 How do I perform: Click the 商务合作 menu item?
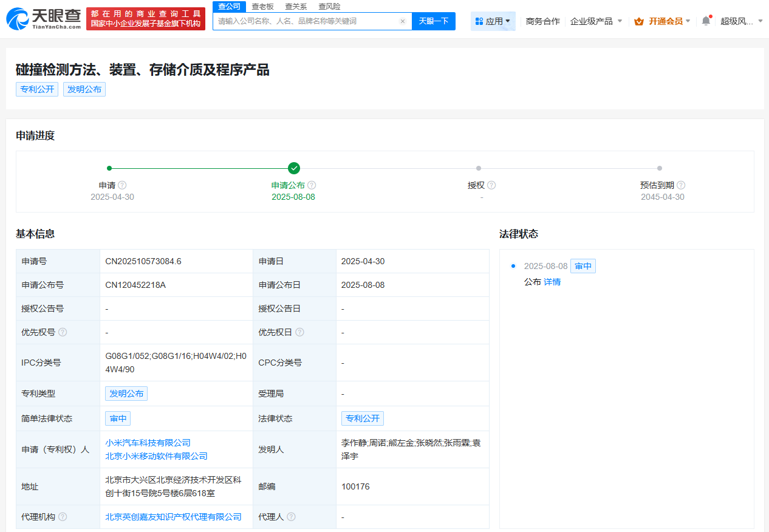[x=542, y=20]
